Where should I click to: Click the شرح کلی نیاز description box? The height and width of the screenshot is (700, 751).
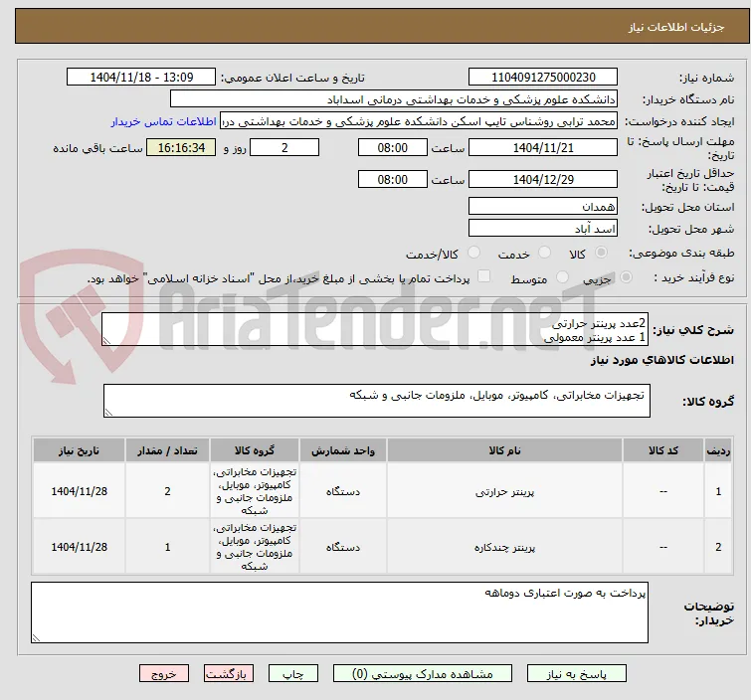pyautogui.click(x=375, y=329)
